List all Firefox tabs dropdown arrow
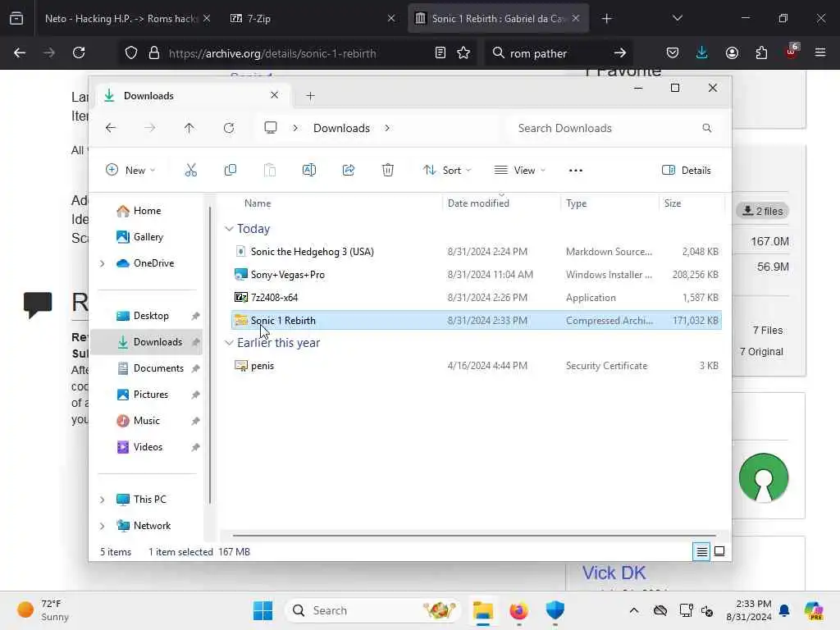 point(677,18)
